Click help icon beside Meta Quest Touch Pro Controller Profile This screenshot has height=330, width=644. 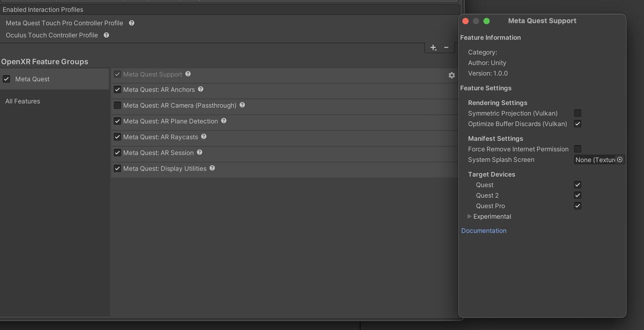(131, 23)
